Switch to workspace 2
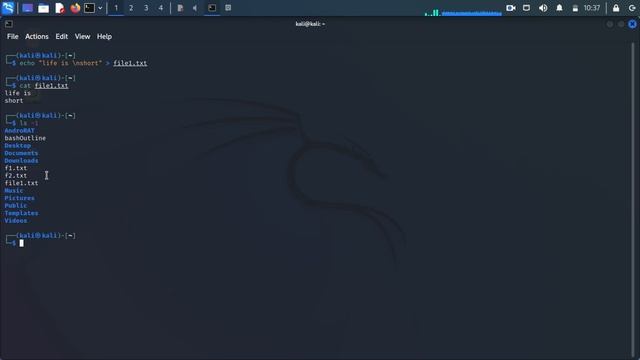The height and width of the screenshot is (360, 640). coord(131,8)
